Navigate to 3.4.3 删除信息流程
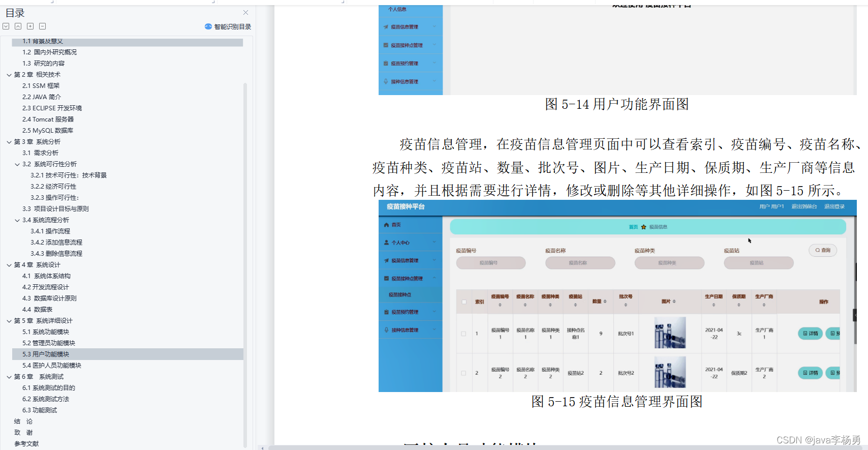The image size is (868, 450). point(56,254)
